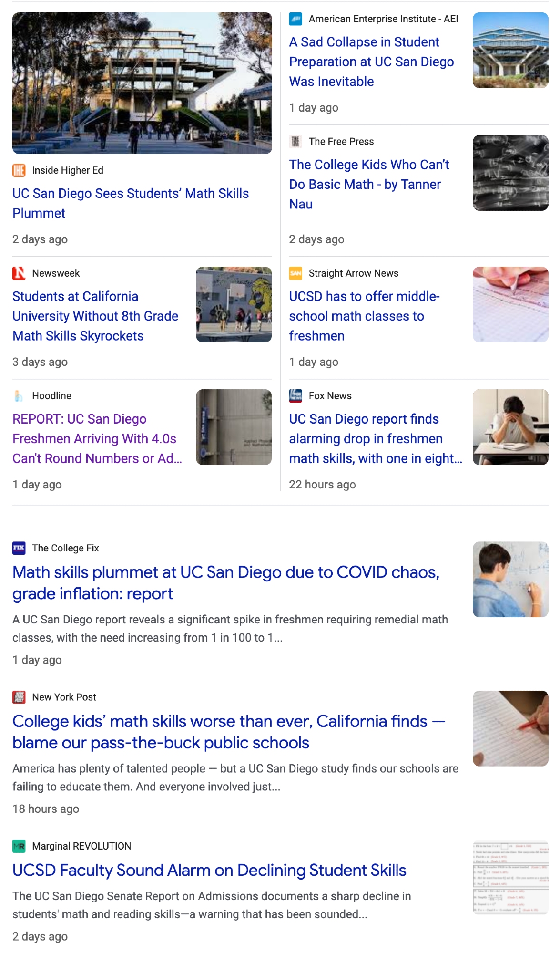Open 'A Sad Collapse in Student Preparation' article
560x954 pixels.
click(371, 62)
